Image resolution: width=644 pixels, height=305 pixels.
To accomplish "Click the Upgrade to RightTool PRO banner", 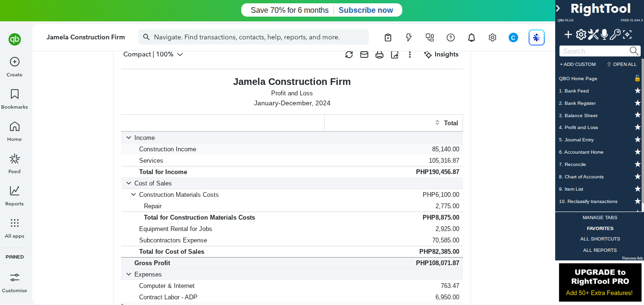I will pyautogui.click(x=600, y=282).
